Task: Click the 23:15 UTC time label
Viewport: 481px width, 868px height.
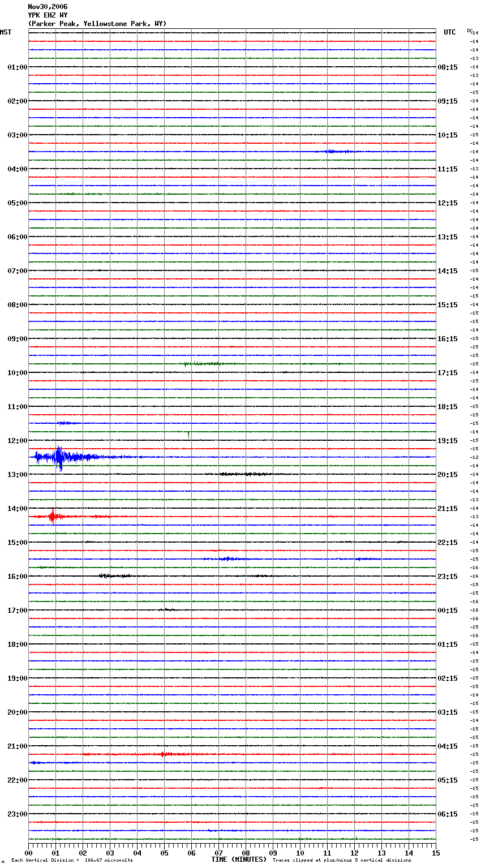Action: (x=448, y=577)
